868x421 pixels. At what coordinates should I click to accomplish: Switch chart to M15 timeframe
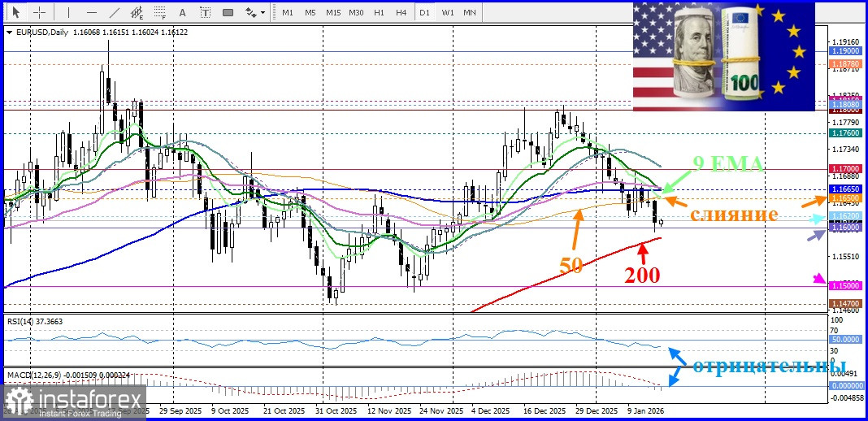[x=333, y=12]
